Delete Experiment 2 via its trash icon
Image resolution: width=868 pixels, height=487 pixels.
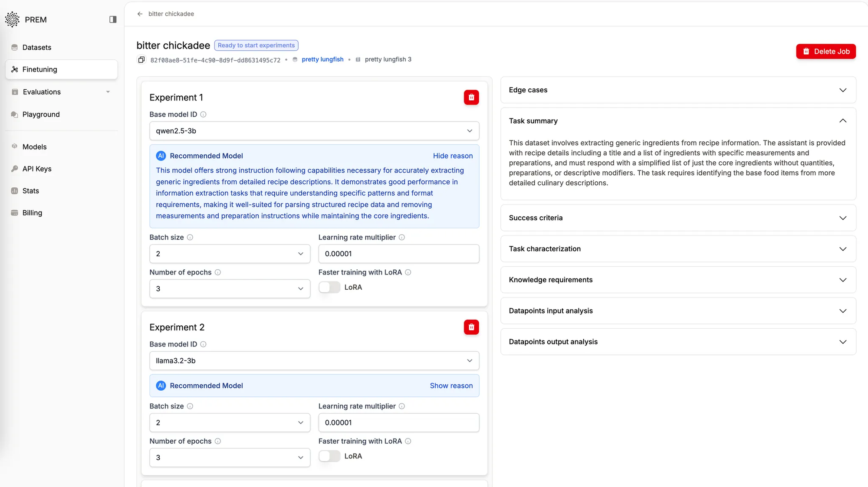pos(471,327)
